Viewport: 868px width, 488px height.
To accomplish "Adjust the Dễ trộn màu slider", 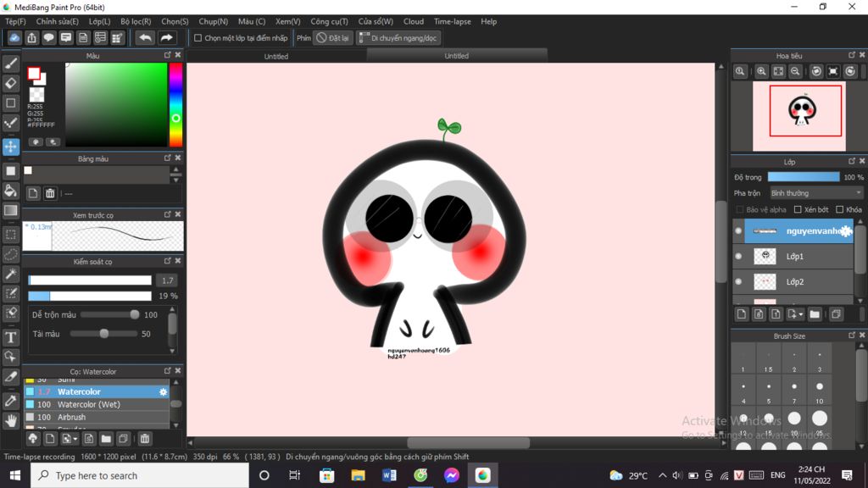I will tap(109, 315).
